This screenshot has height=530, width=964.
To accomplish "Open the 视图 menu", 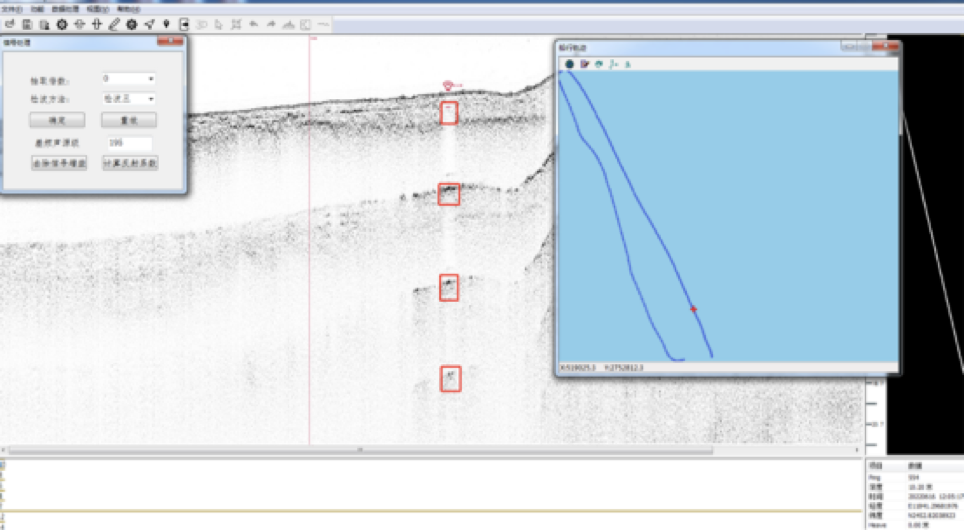I will [97, 8].
